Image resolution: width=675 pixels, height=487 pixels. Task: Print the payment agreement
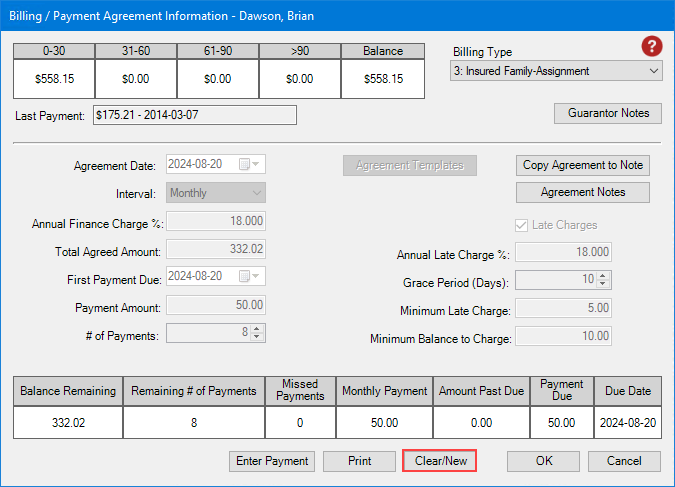[359, 461]
